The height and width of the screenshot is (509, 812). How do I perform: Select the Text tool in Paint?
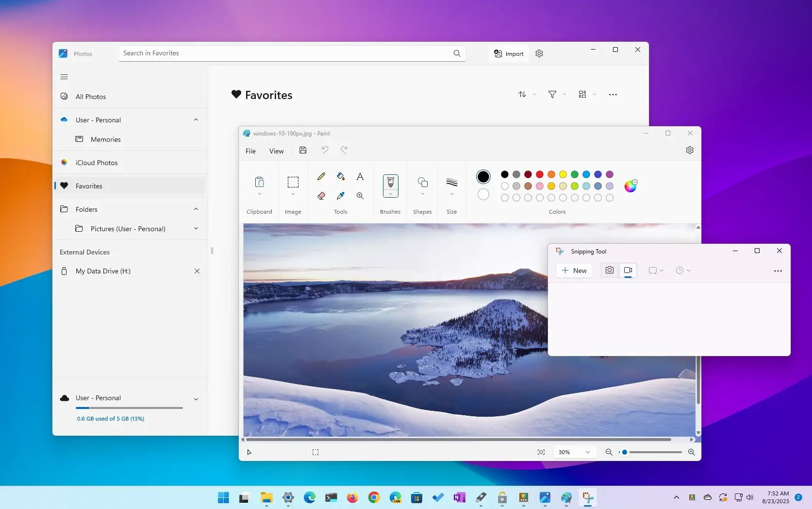click(x=360, y=176)
